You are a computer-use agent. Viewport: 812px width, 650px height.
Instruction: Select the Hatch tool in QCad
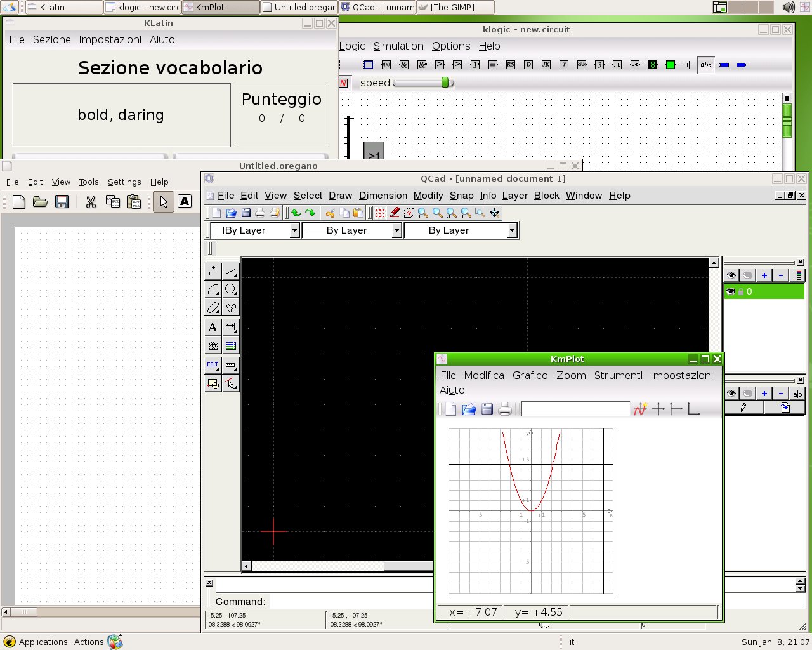(x=213, y=346)
